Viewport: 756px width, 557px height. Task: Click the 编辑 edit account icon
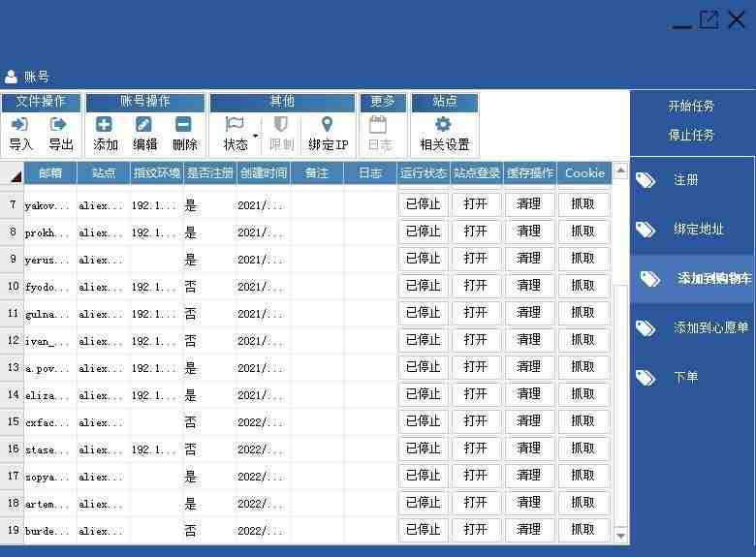[x=143, y=124]
